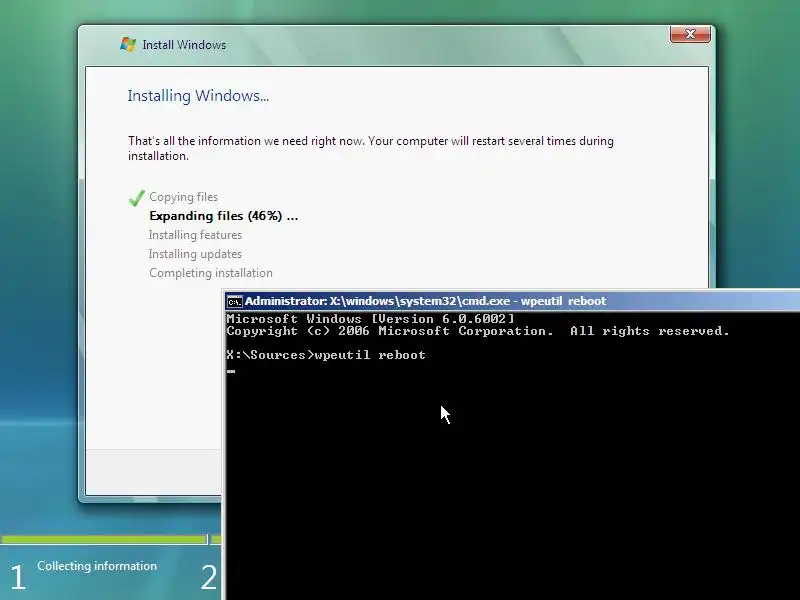Click the 'Installing features' step
The height and width of the screenshot is (600, 800).
click(x=195, y=235)
